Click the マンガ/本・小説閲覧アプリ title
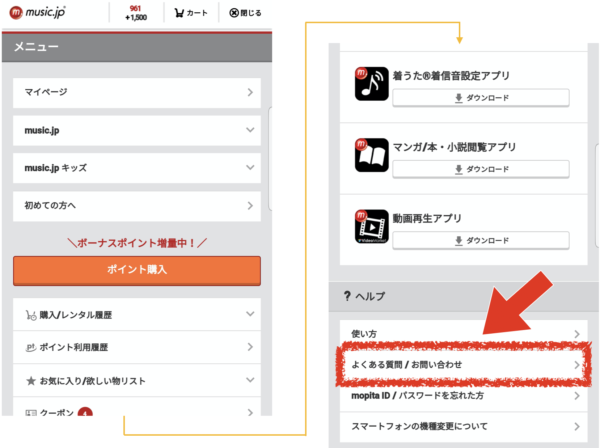 tap(455, 147)
